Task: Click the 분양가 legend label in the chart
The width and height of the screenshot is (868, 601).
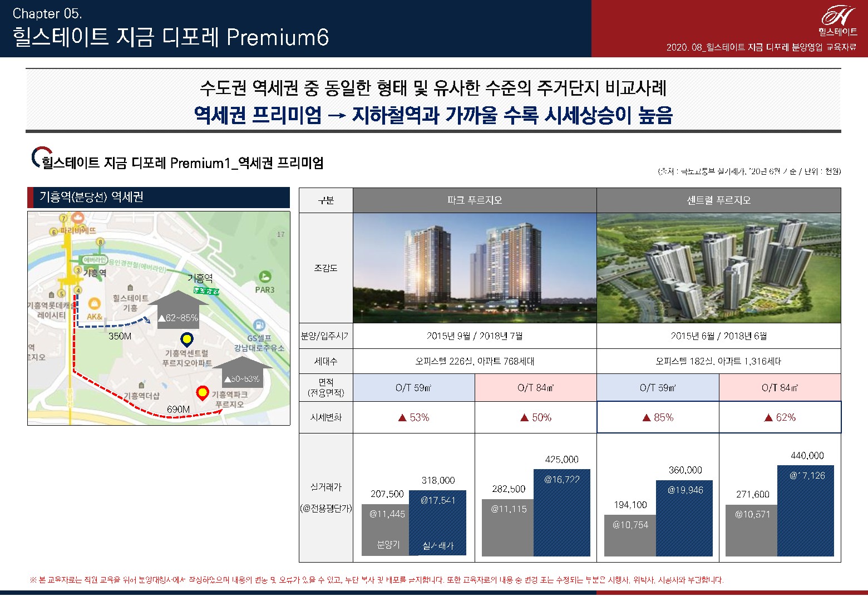Action: pos(388,544)
